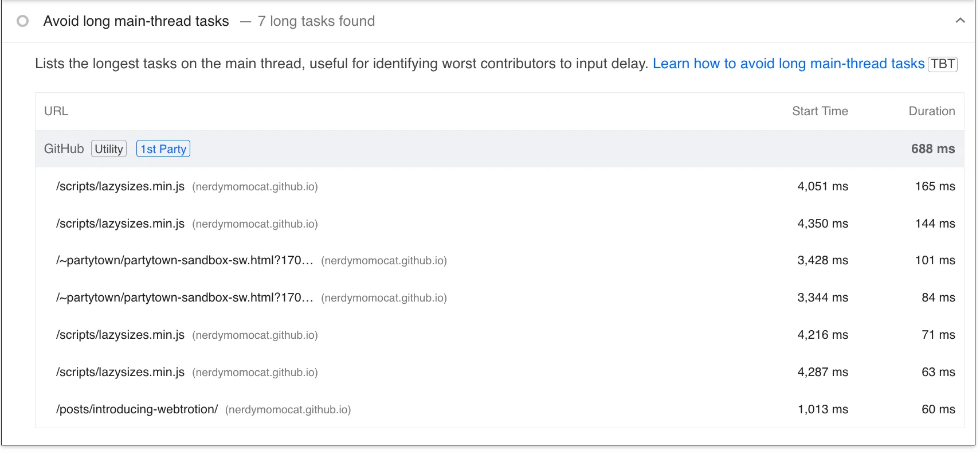Screen dimensions: 980x454
Task: Click the 1st Party badge
Action: coord(163,149)
